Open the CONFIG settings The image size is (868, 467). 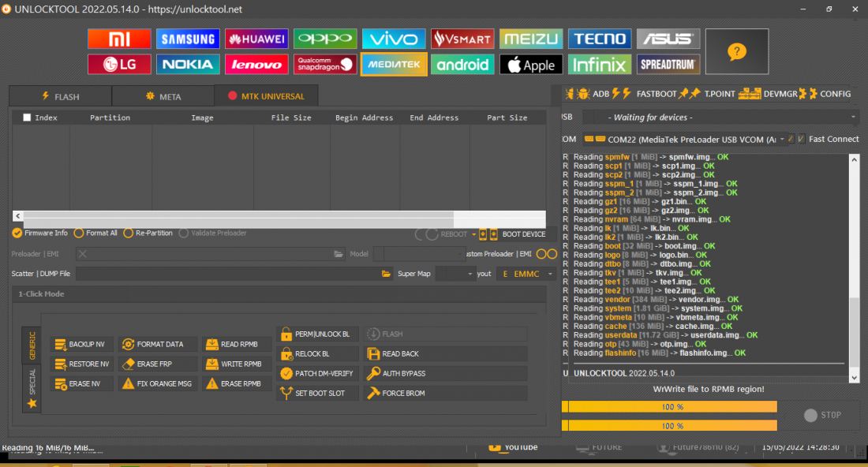pos(830,94)
